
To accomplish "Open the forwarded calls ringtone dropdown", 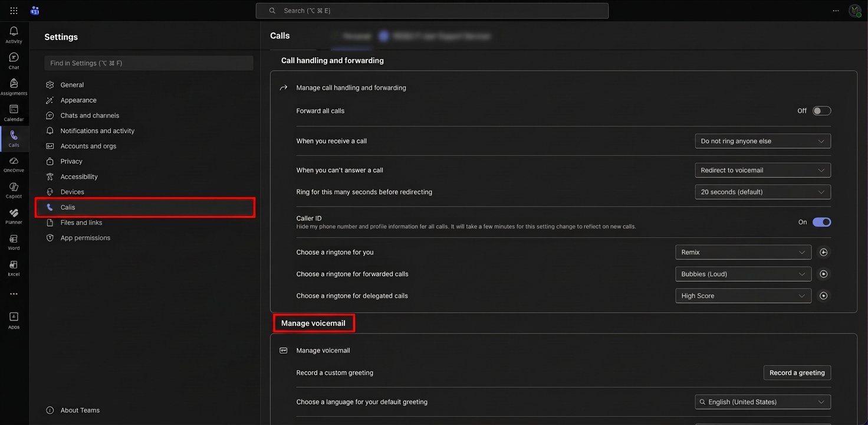I will pos(743,274).
